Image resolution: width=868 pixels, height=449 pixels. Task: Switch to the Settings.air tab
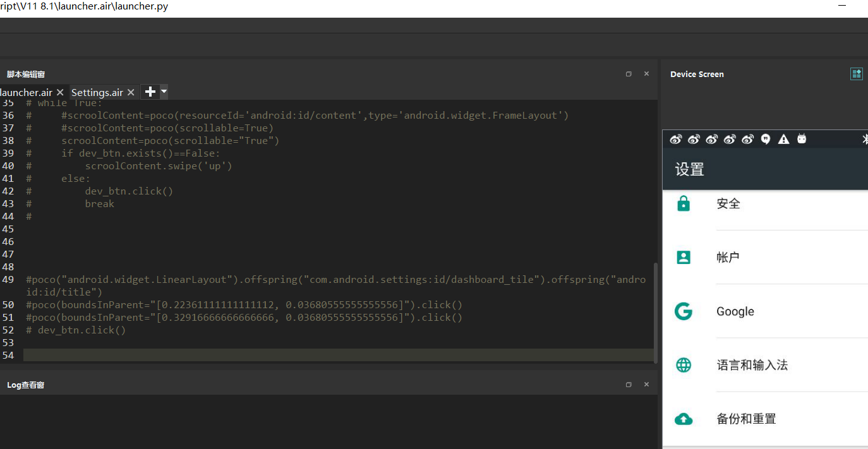[97, 92]
